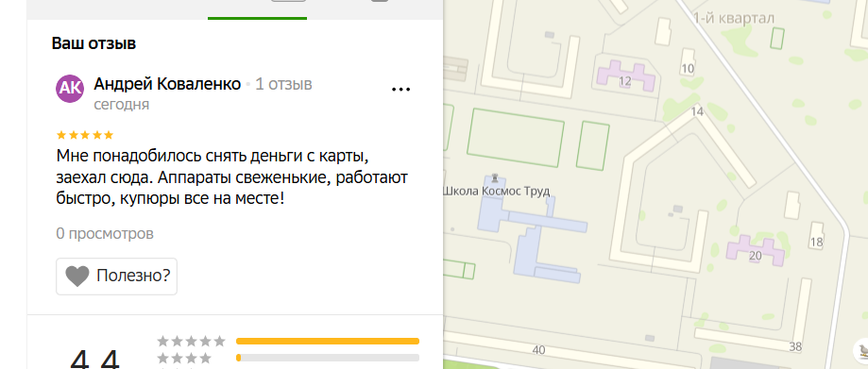Click the green-underlined active tab
The image size is (868, 369).
[x=257, y=10]
